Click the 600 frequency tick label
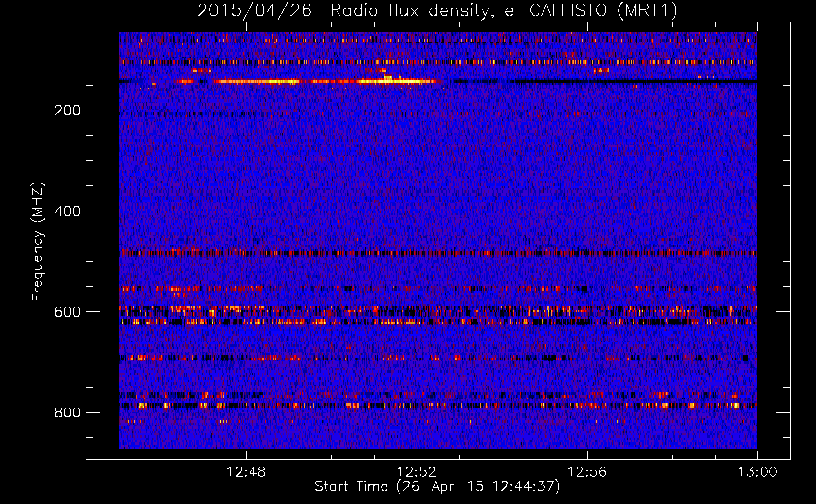Image resolution: width=816 pixels, height=504 pixels. coord(68,312)
